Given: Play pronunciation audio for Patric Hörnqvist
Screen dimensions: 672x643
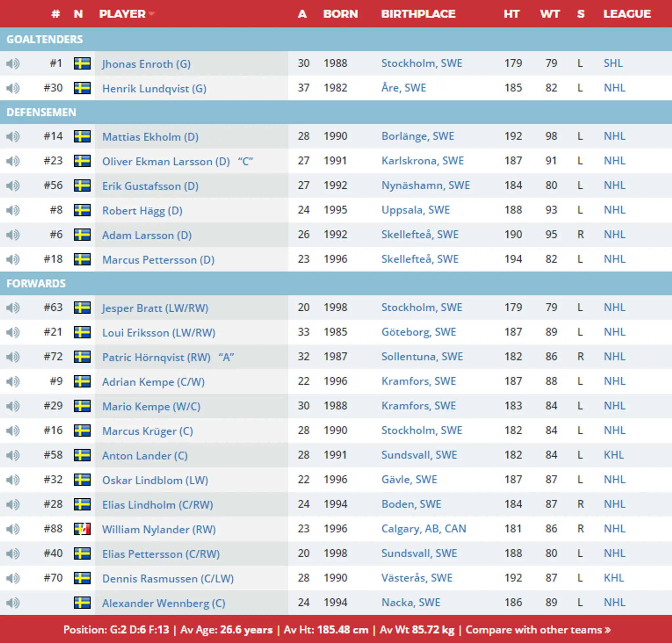Looking at the screenshot, I should 13,357.
